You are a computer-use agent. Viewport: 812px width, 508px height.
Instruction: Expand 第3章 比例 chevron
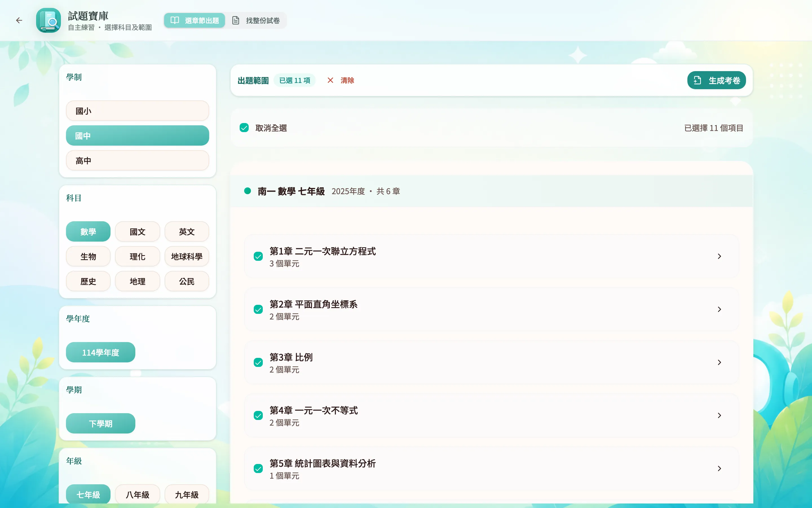(720, 363)
